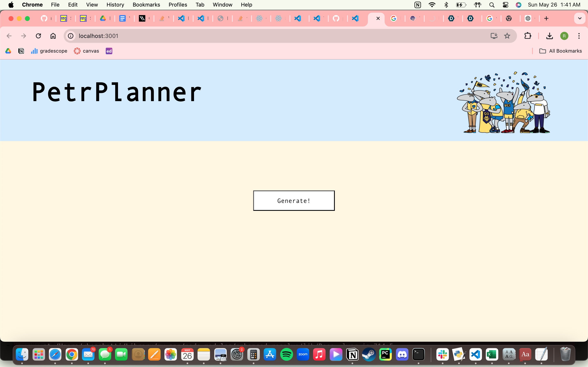
Task: Open the Extensions puzzle icon
Action: tap(528, 36)
